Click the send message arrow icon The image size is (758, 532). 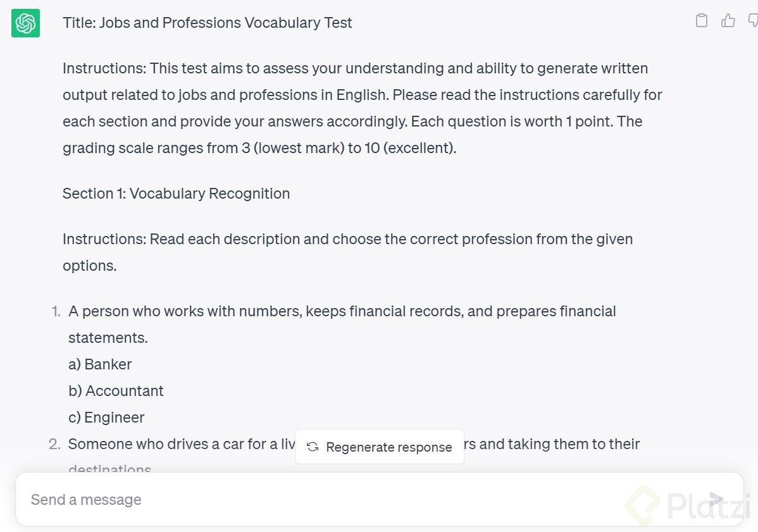click(716, 498)
